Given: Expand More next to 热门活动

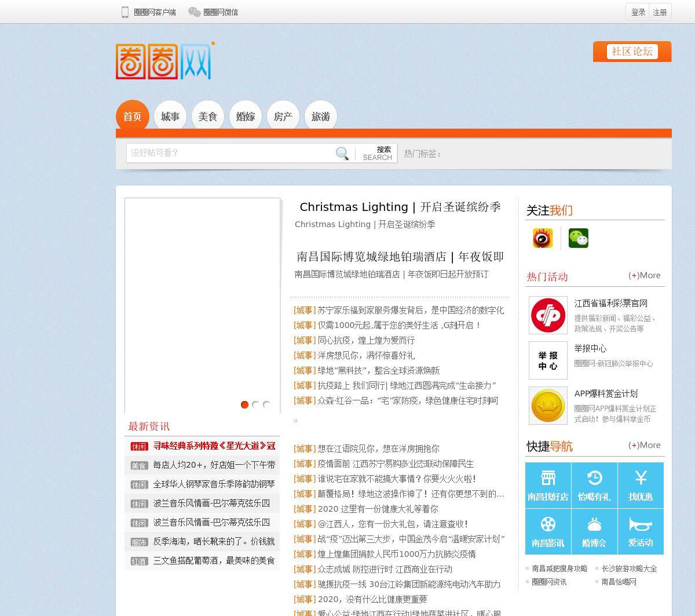Looking at the screenshot, I should click(x=644, y=276).
